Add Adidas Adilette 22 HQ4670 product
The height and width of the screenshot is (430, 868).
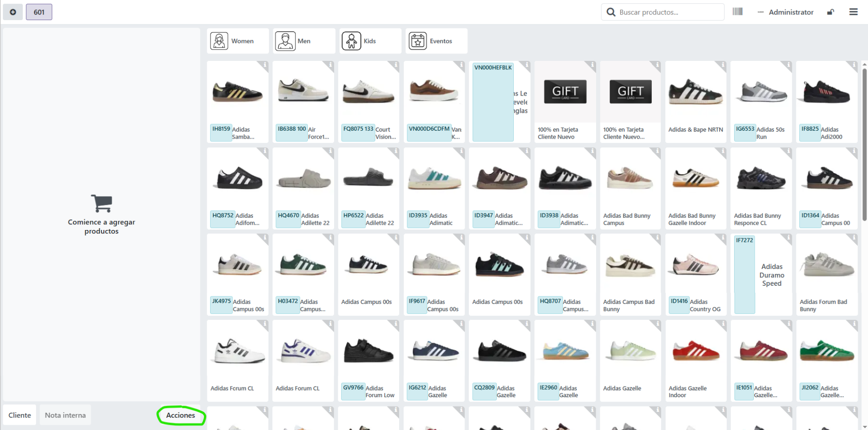point(303,188)
